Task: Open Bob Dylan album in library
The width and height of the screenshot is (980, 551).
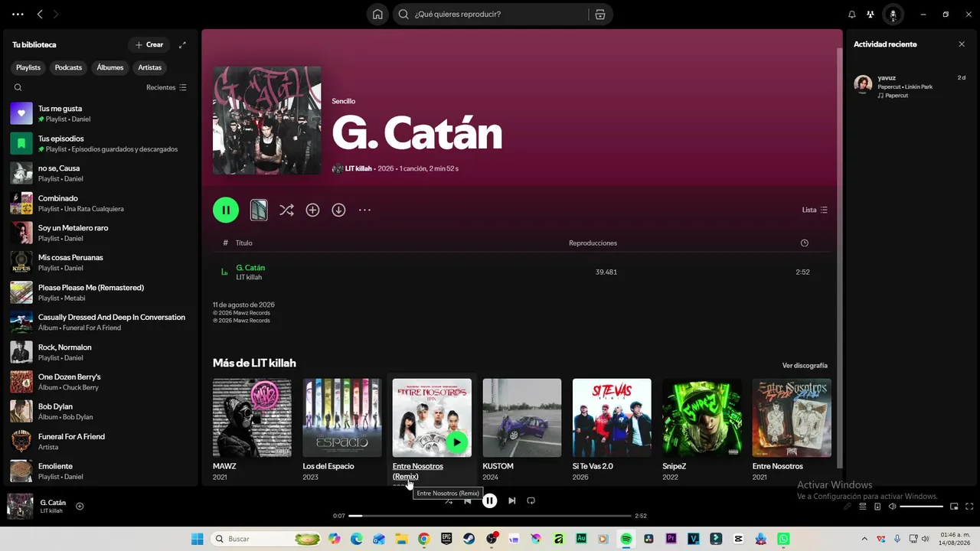Action: tap(100, 412)
